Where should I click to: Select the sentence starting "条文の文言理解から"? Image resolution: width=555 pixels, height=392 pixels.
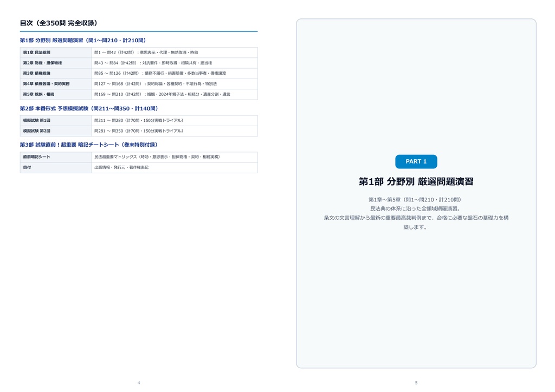(416, 223)
